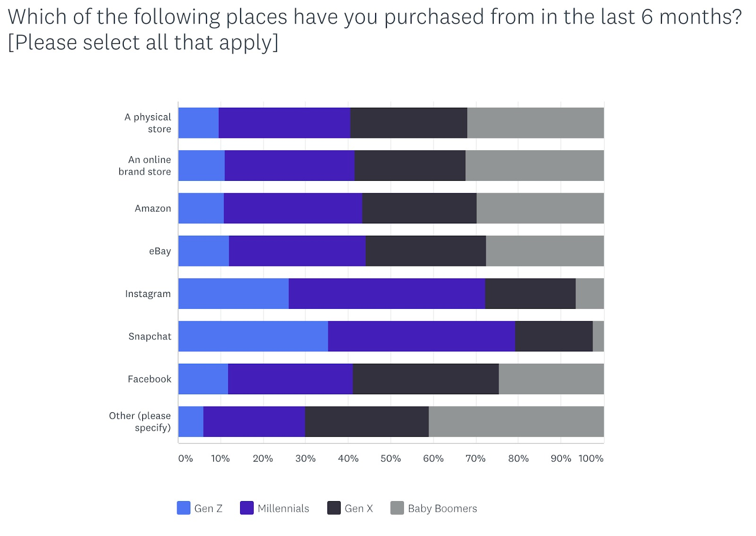Select the Baby Boomers legend label
Screen dimensions: 756x536
[x=442, y=509]
